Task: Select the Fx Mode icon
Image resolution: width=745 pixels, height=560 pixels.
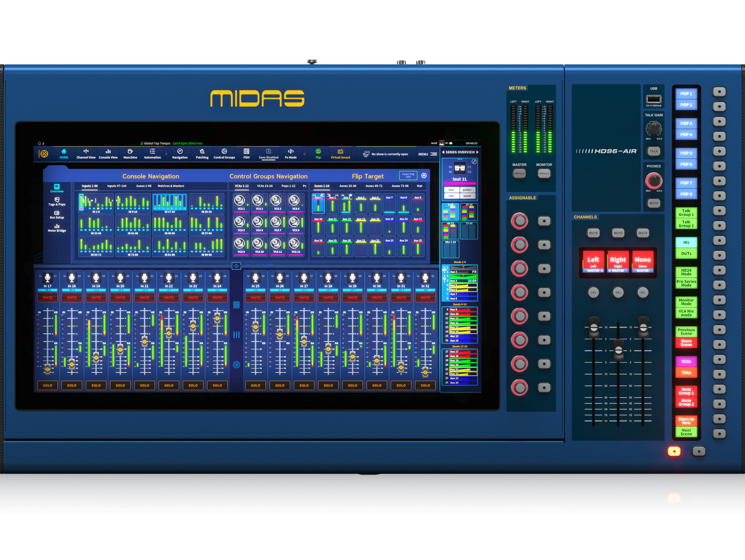Action: tap(291, 153)
